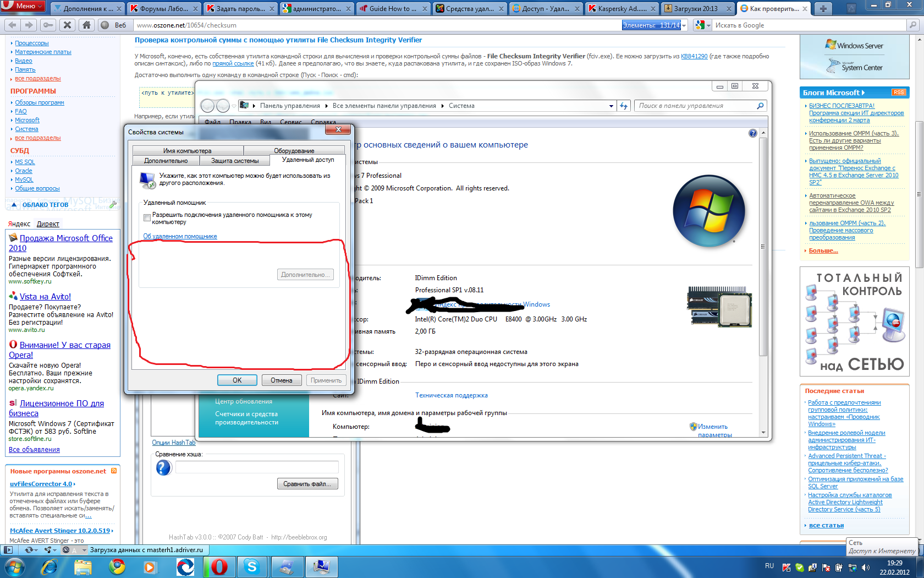Click the search icon in Control Panel search
This screenshot has height=578, width=924.
pos(761,106)
